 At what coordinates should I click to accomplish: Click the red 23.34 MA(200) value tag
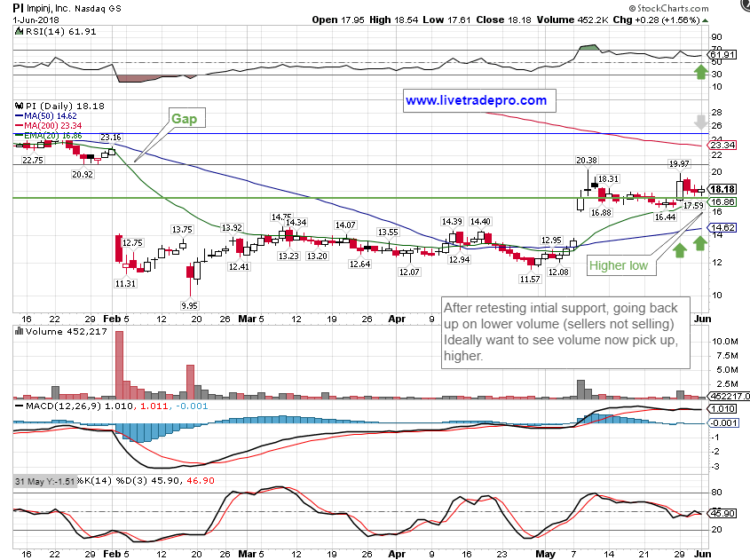[725, 145]
